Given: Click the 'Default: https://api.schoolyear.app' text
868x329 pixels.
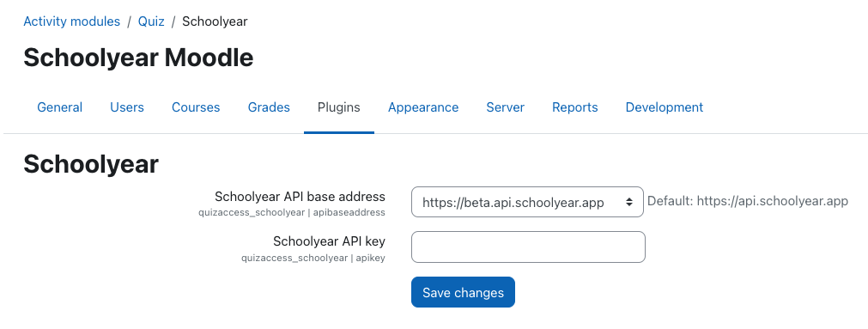Looking at the screenshot, I should click(x=747, y=201).
